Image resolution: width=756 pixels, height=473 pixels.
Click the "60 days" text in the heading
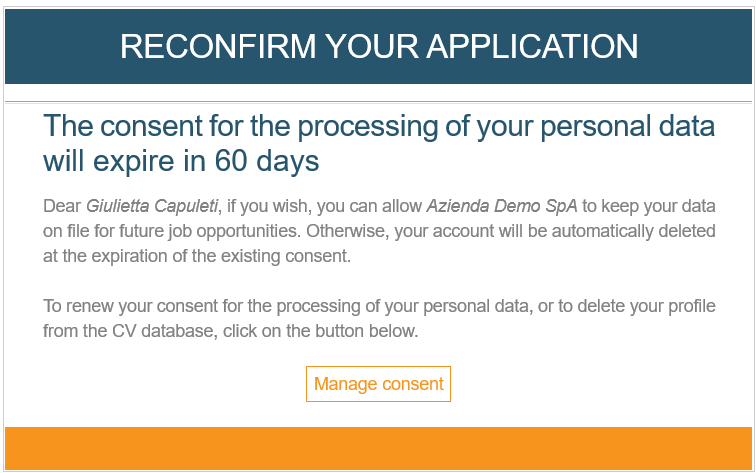(267, 161)
